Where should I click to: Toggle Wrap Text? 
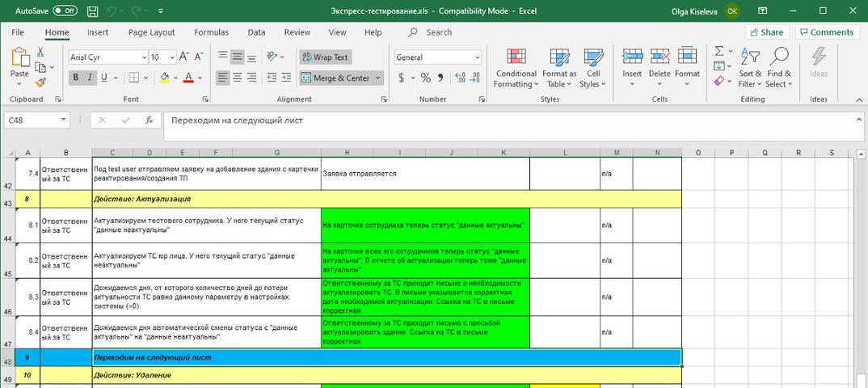pyautogui.click(x=325, y=57)
